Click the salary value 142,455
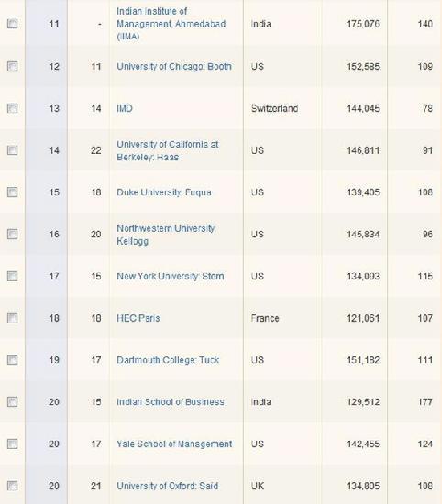This screenshot has height=504, width=442. coord(363,444)
